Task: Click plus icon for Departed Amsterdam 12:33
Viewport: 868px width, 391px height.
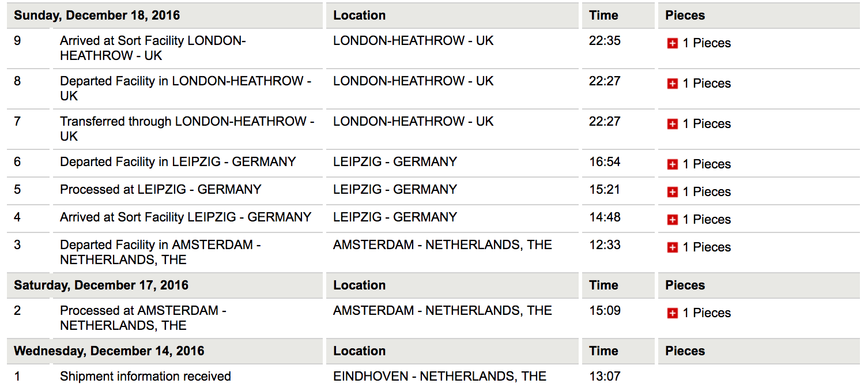Action: tap(672, 247)
